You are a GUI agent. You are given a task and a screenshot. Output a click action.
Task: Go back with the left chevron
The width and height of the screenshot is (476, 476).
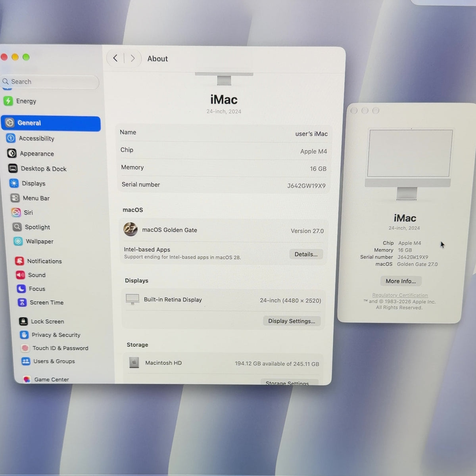tap(115, 58)
